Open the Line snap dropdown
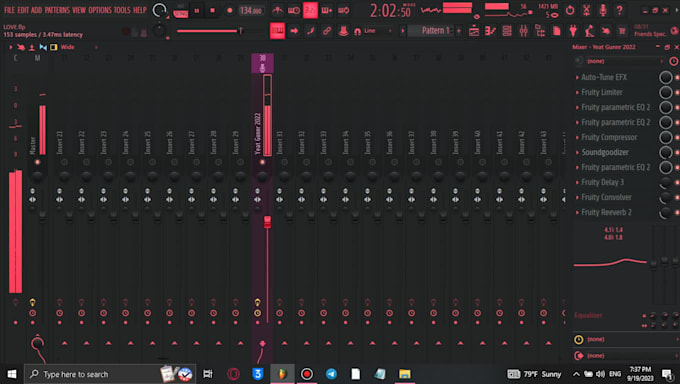This screenshot has height=384, width=680. point(378,31)
